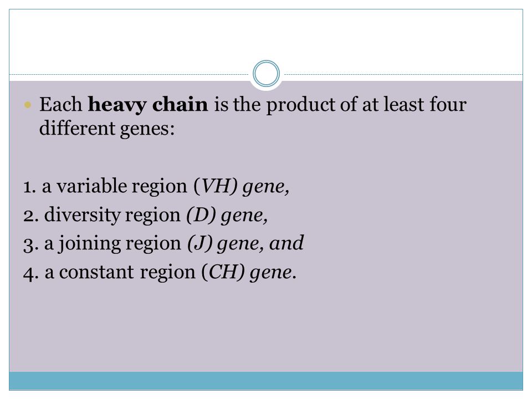This screenshot has height=399, width=532.
Task: Click the yellow bullet point marker
Action: click(28, 105)
